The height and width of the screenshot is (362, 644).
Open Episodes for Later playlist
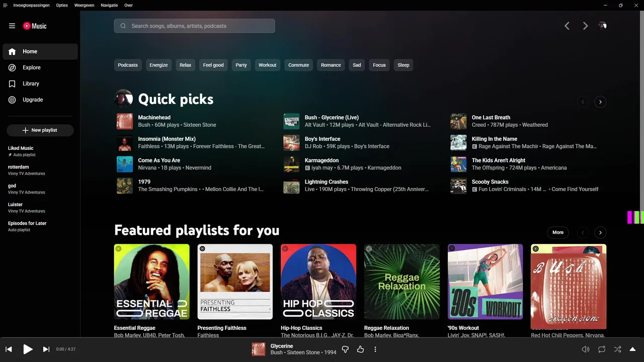40,226
